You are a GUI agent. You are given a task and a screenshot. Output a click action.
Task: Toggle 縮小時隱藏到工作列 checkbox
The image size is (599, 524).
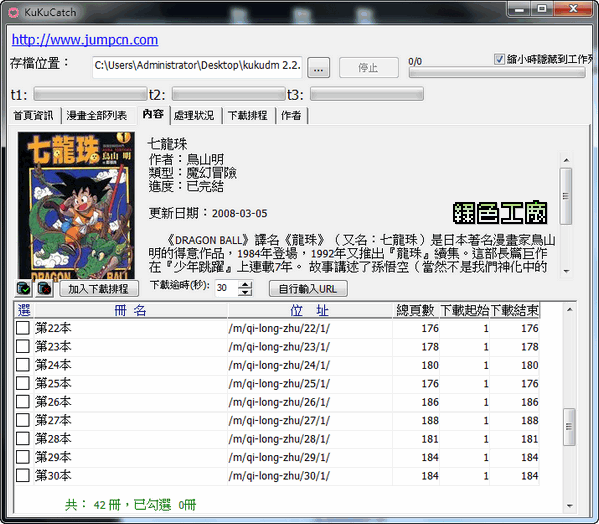coord(499,59)
